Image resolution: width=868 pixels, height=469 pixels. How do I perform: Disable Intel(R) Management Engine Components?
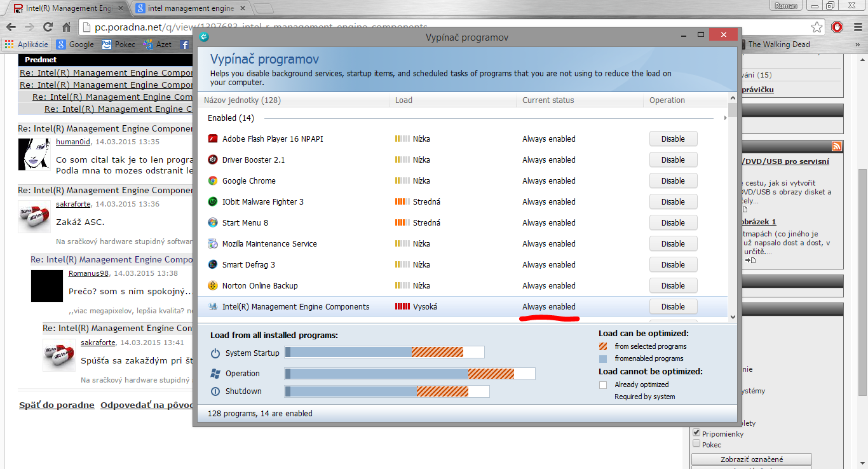tap(673, 306)
